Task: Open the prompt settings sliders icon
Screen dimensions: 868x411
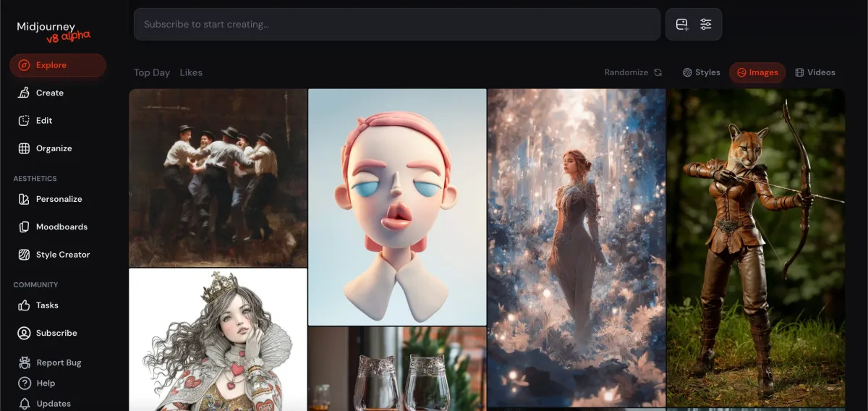Action: pos(706,25)
